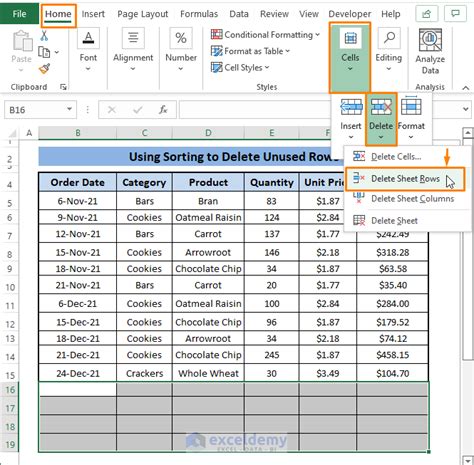The image size is (474, 465).
Task: Click the Comments icon at top right
Action: (455, 14)
